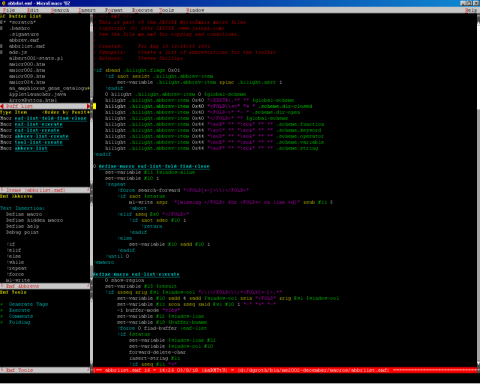Viewport: 480px width, 384px height.
Task: Click the MicroEmacs title bar application icon
Action: pyautogui.click(x=4, y=3)
